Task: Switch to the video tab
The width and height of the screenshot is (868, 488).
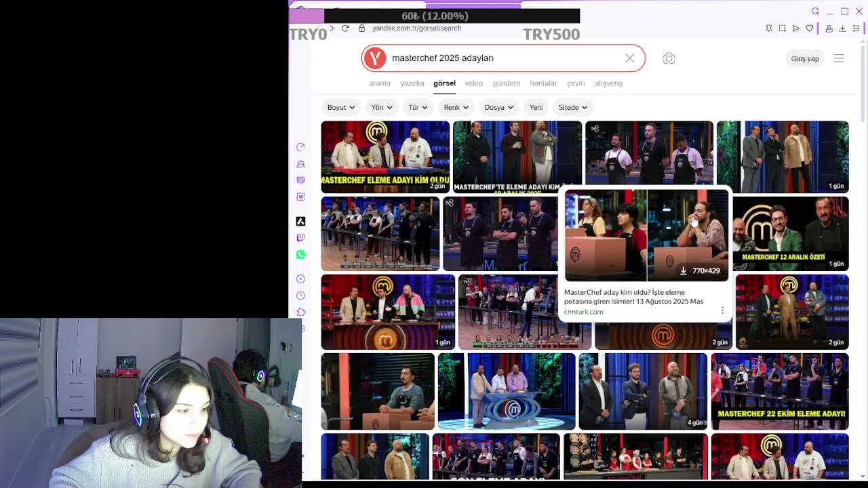Action: 474,83
